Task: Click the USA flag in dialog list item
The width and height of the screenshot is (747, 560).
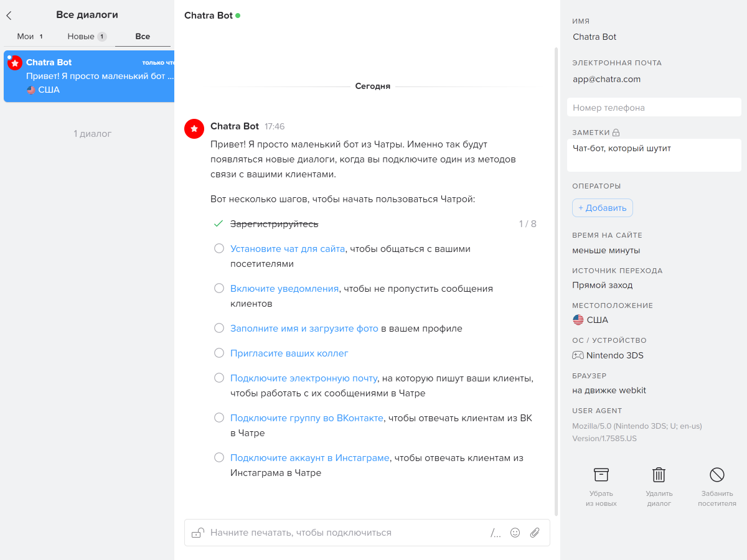Action: click(31, 90)
